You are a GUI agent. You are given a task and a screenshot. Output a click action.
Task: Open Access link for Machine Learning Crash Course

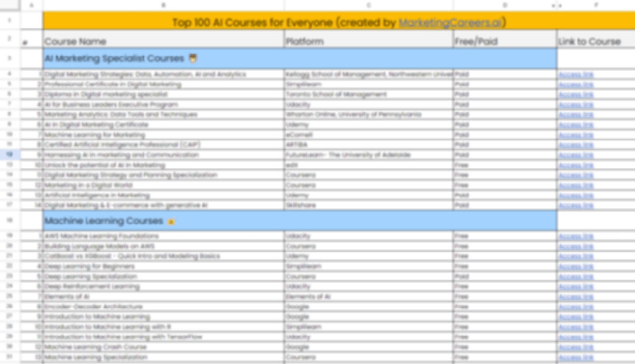coord(576,347)
